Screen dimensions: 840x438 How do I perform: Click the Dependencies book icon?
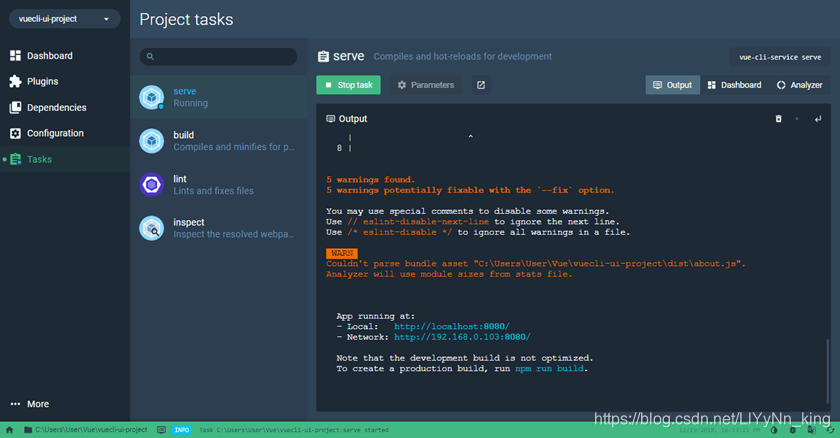(16, 108)
